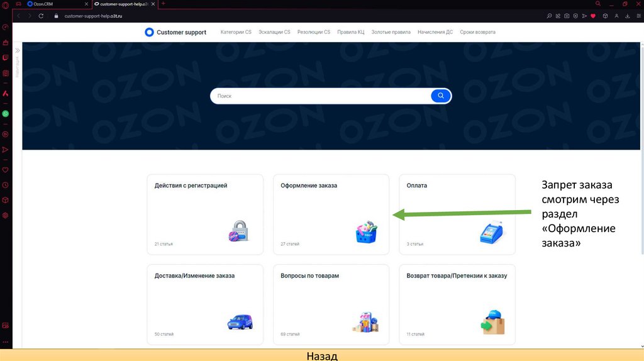The width and height of the screenshot is (644, 361).
Task: Open the downloads toolbar icon
Action: (628, 16)
